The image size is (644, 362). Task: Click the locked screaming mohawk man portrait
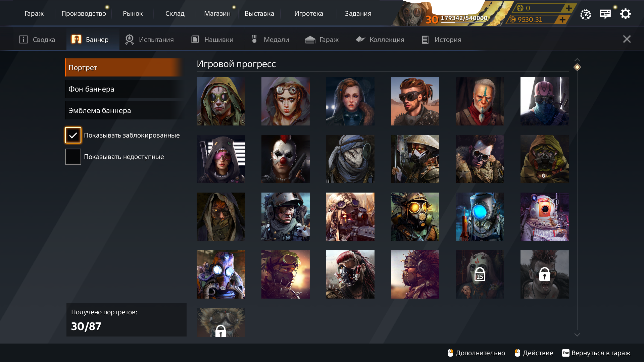pos(545,274)
